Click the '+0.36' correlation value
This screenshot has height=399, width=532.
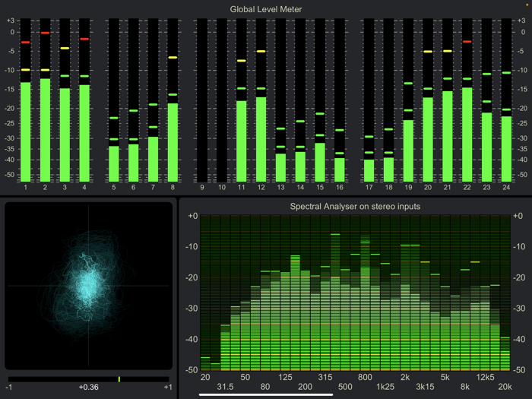click(89, 387)
